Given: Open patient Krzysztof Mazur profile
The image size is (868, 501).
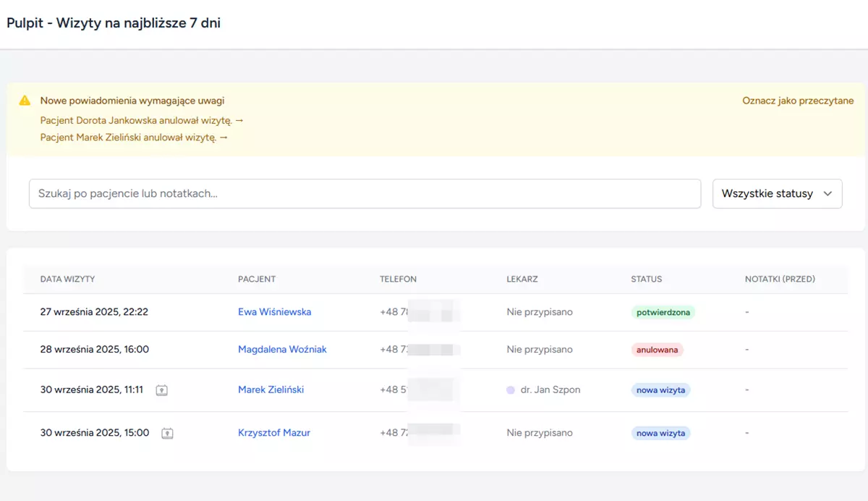Looking at the screenshot, I should (x=273, y=433).
